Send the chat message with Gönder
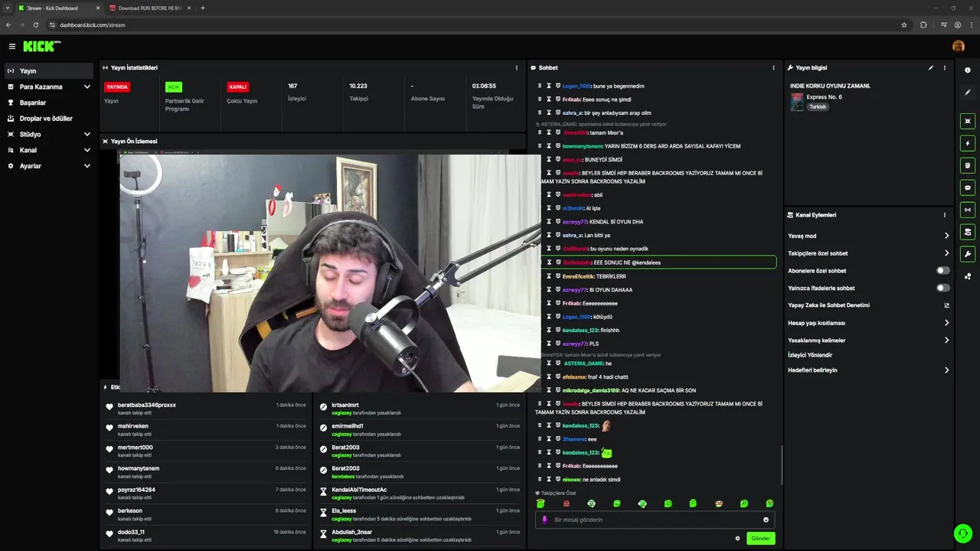Image resolution: width=980 pixels, height=551 pixels. tap(761, 538)
